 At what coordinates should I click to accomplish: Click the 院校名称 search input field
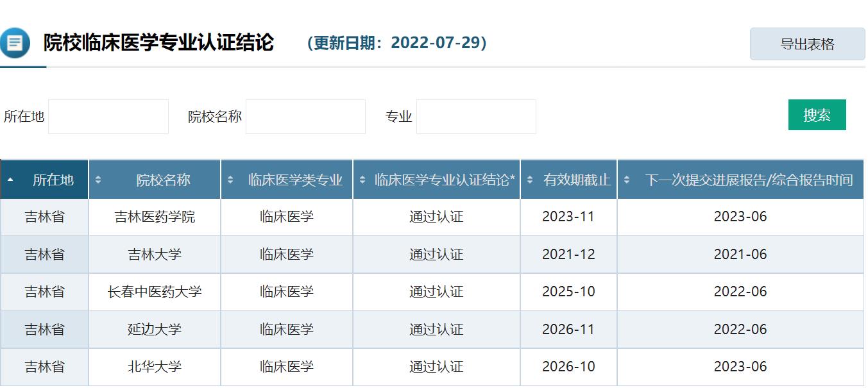pyautogui.click(x=305, y=116)
